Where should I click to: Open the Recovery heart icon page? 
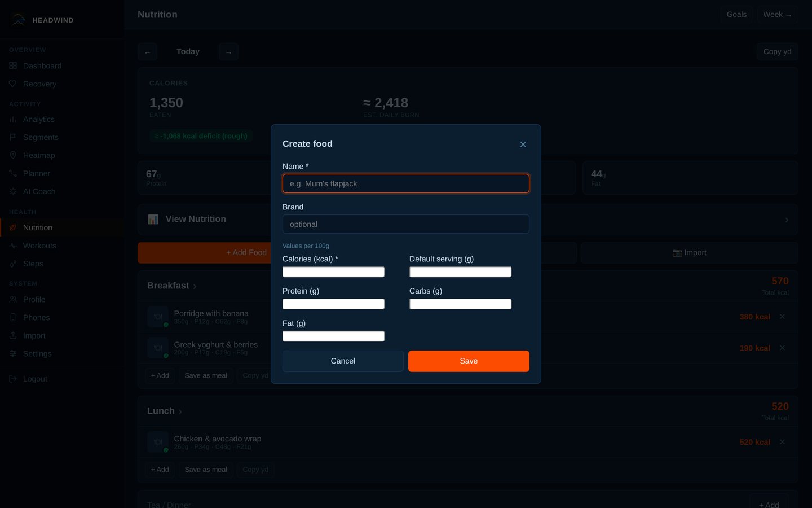(62, 84)
